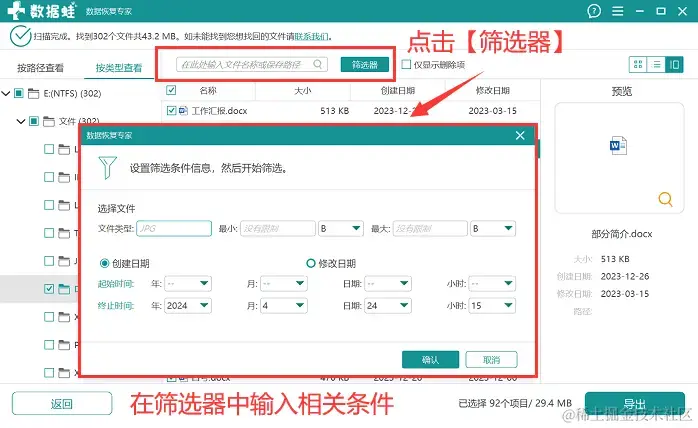Sort by 创建日期 column header
Screen dimensions: 698x428
[x=398, y=91]
